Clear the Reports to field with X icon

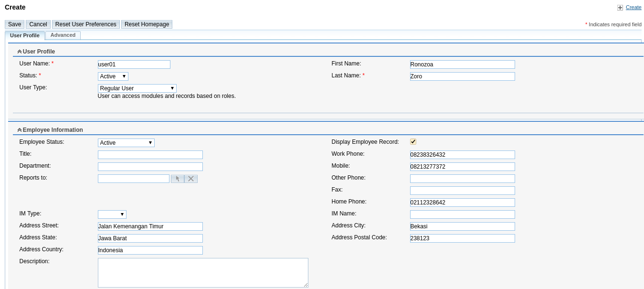[x=191, y=179]
